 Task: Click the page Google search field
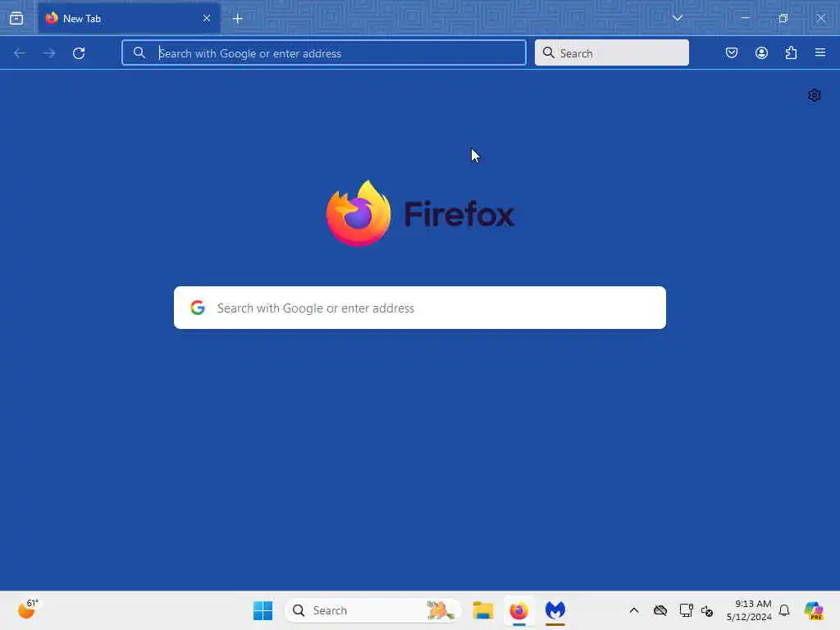click(420, 308)
